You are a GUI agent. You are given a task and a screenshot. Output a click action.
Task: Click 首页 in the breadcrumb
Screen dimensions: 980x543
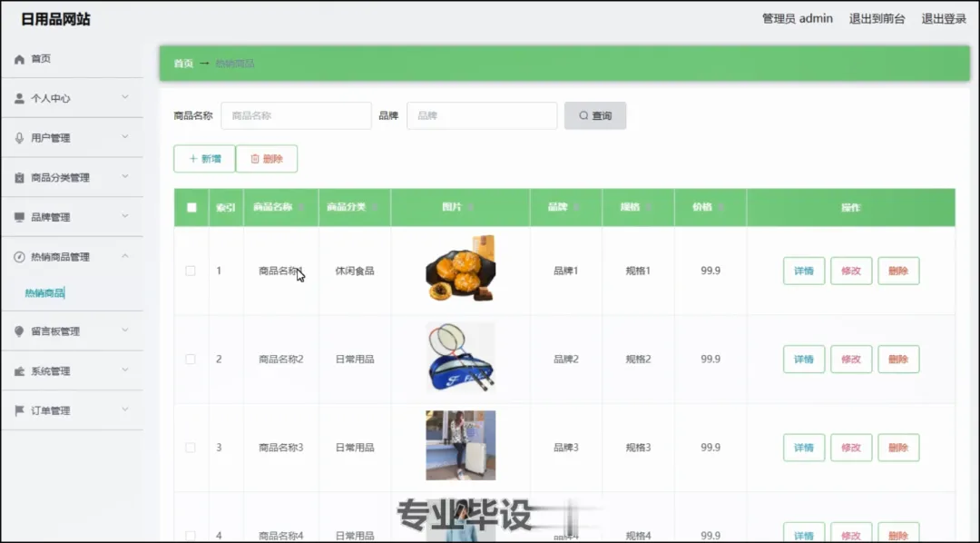pos(183,64)
